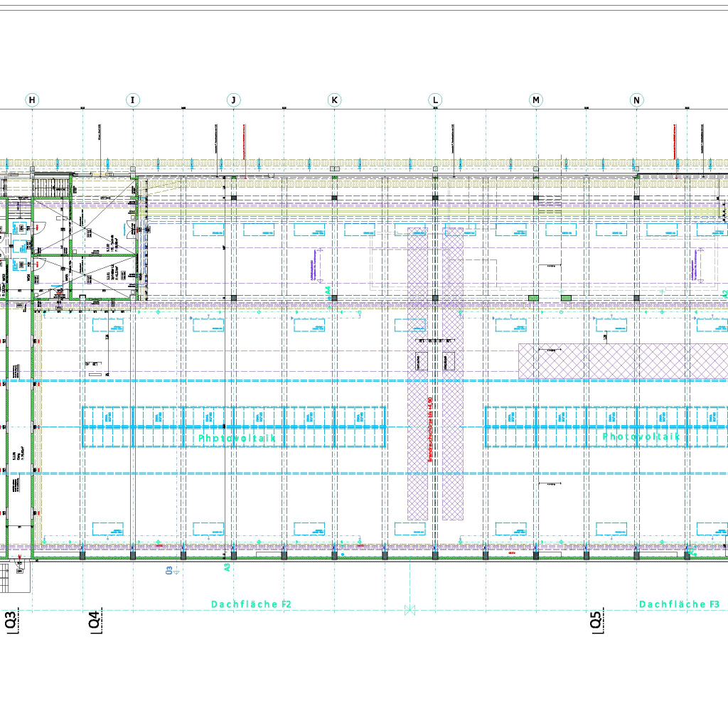Image resolution: width=728 pixels, height=728 pixels.
Task: Click grid axis marker J
Action: (233, 100)
